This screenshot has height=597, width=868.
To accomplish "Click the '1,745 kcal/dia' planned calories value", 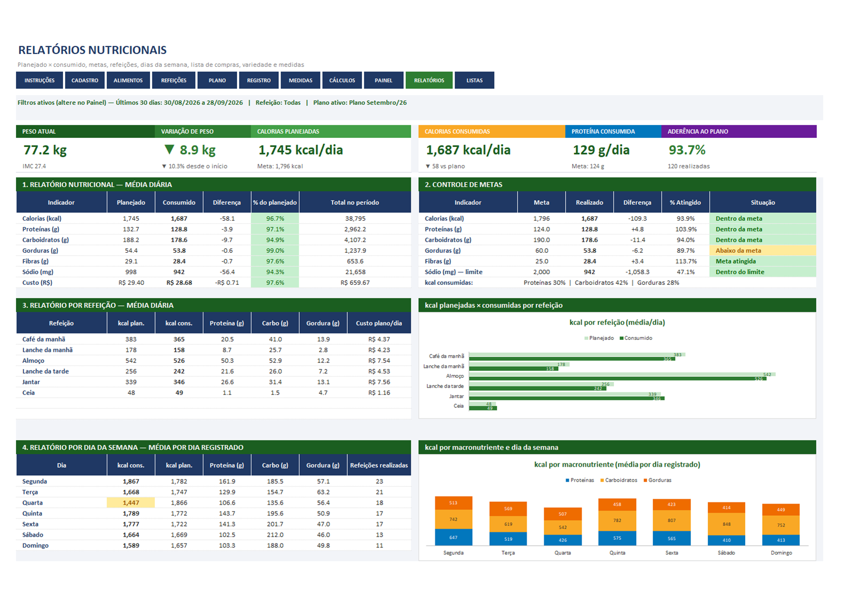I will 300,150.
